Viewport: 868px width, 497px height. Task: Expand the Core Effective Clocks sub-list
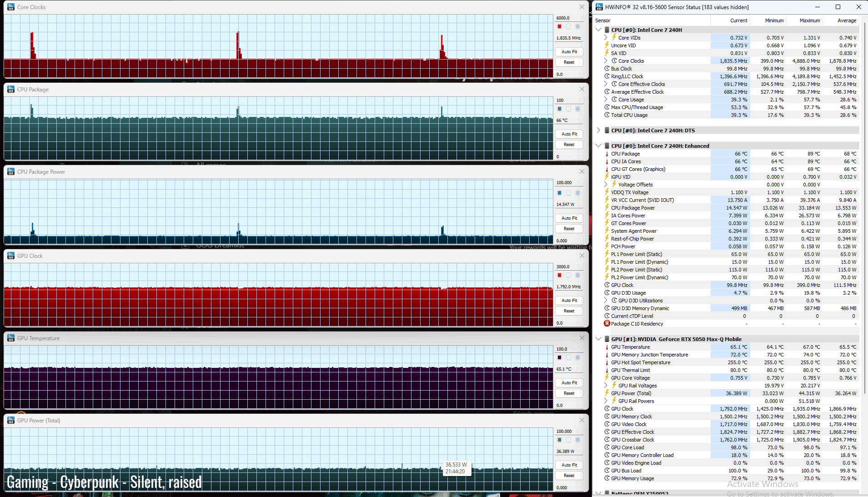point(606,84)
